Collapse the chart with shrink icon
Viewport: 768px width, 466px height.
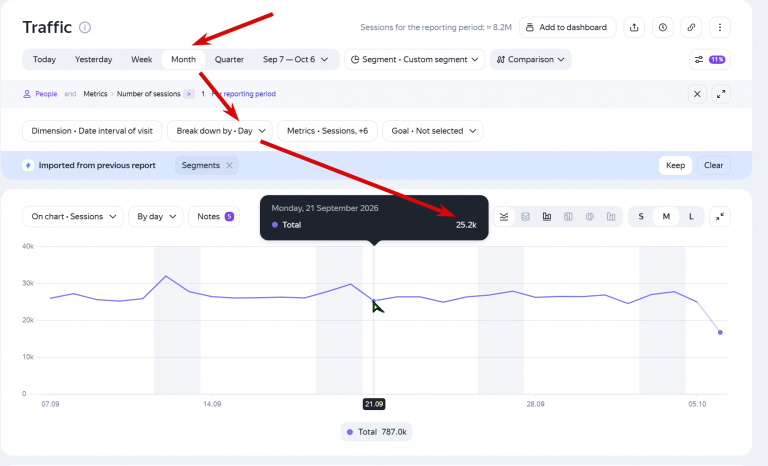720,217
